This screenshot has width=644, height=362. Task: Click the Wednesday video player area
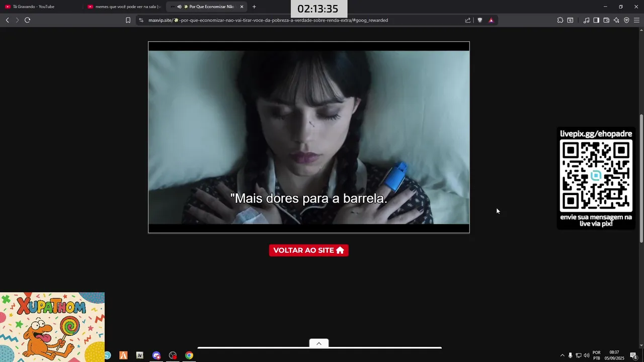point(309,137)
